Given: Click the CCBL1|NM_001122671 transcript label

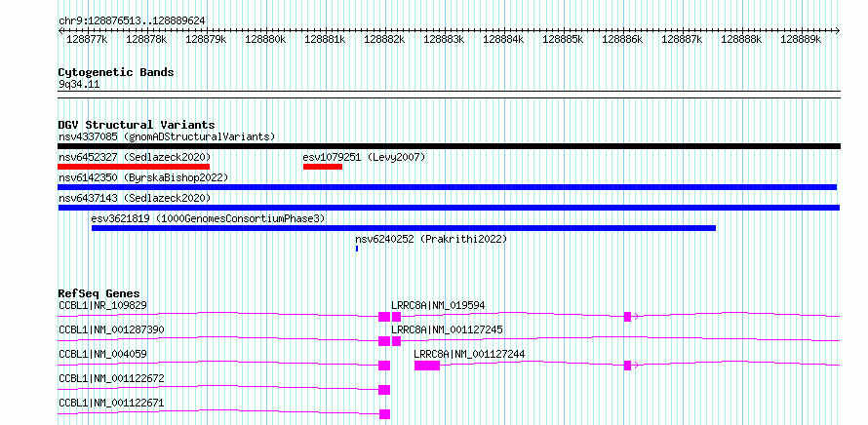Looking at the screenshot, I should pyautogui.click(x=111, y=403).
